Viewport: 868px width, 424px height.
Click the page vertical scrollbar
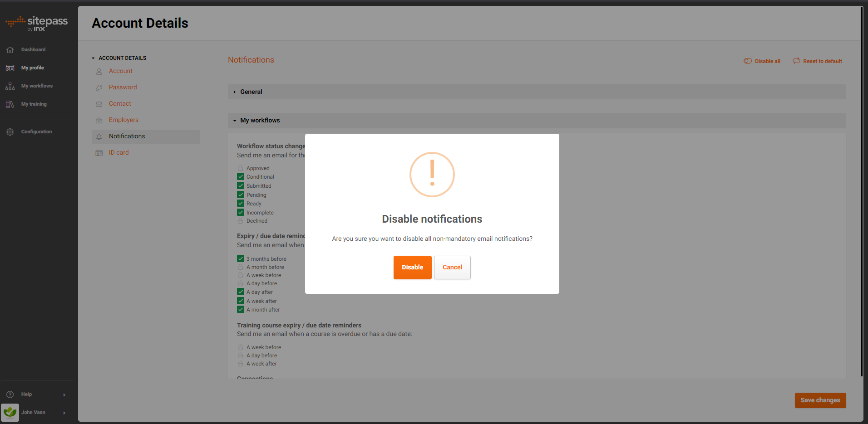coord(861,190)
